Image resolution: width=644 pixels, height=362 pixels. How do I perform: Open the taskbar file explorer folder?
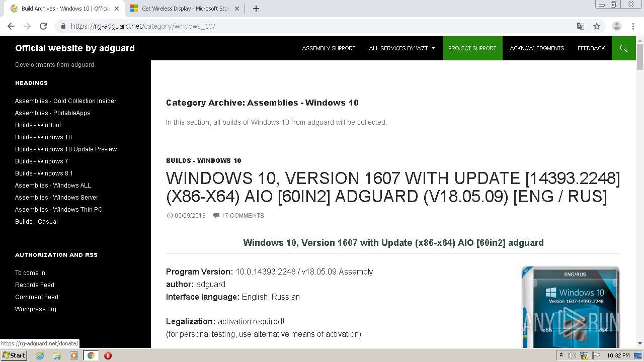click(57, 355)
